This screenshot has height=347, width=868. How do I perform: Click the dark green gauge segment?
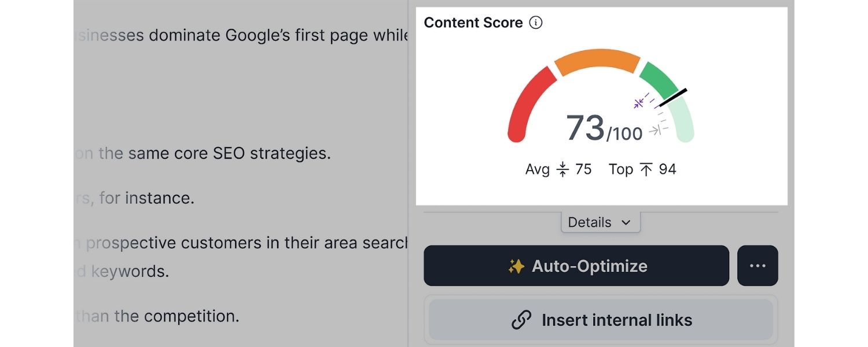(x=659, y=79)
